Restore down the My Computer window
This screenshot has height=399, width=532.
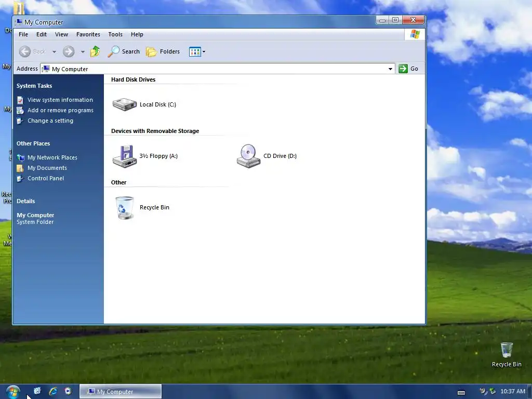click(x=395, y=20)
